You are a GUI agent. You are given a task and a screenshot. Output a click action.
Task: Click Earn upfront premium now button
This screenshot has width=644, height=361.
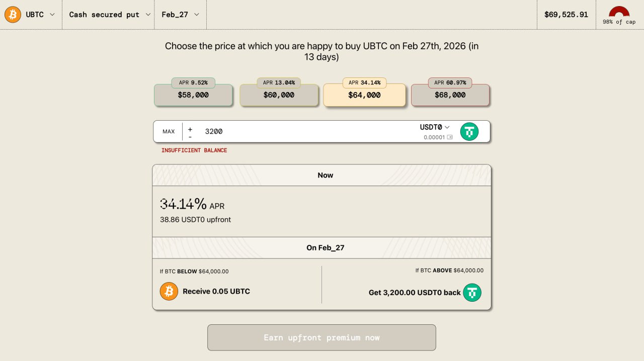(321, 337)
